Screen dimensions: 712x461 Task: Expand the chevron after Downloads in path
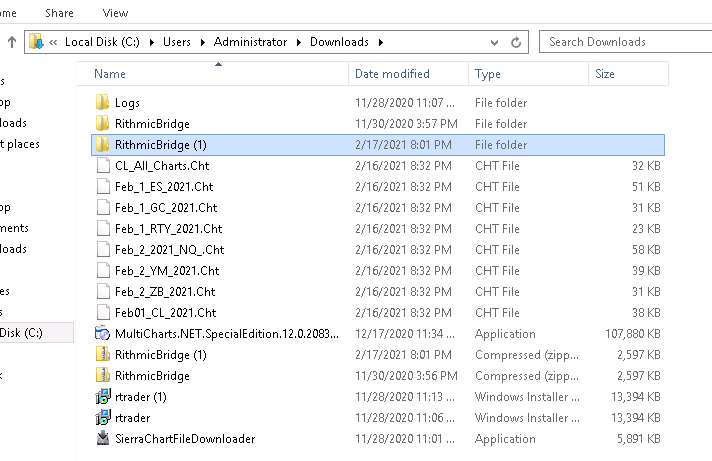(380, 42)
